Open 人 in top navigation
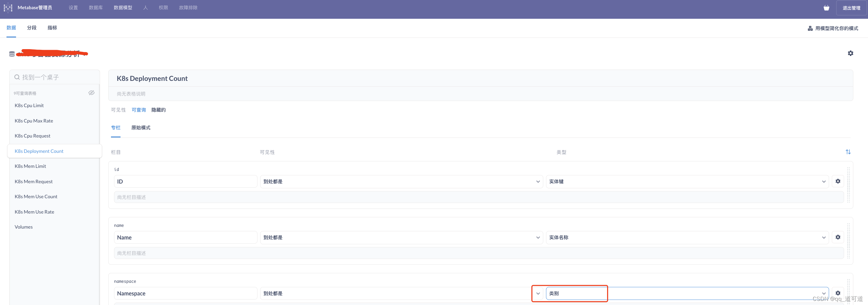The image size is (868, 305). tap(145, 8)
